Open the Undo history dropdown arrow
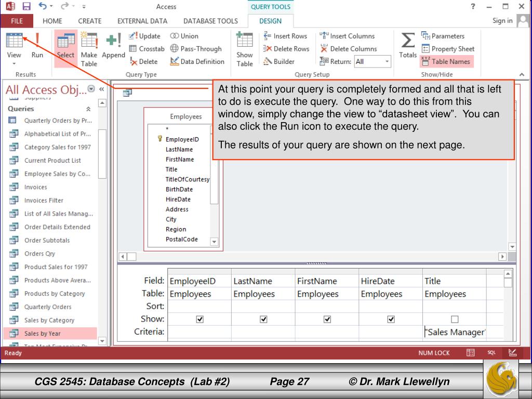Screen dimensions: 532x399 [51, 6]
